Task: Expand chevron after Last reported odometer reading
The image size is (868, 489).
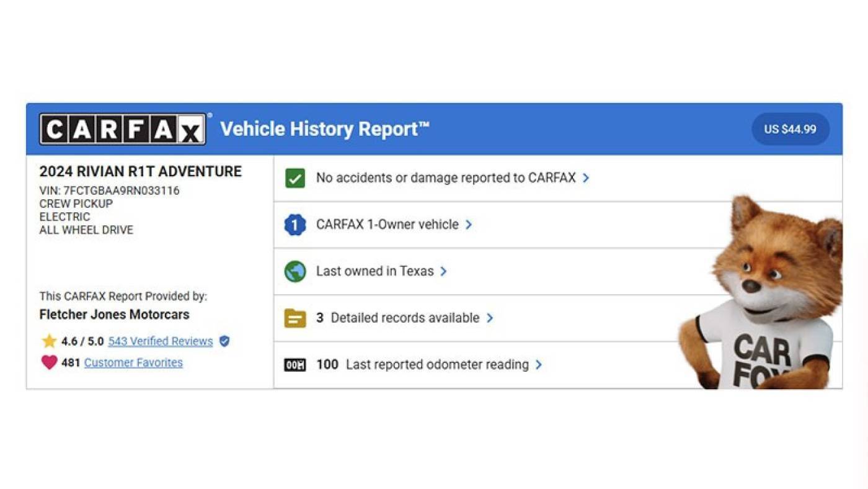Action: click(x=539, y=365)
